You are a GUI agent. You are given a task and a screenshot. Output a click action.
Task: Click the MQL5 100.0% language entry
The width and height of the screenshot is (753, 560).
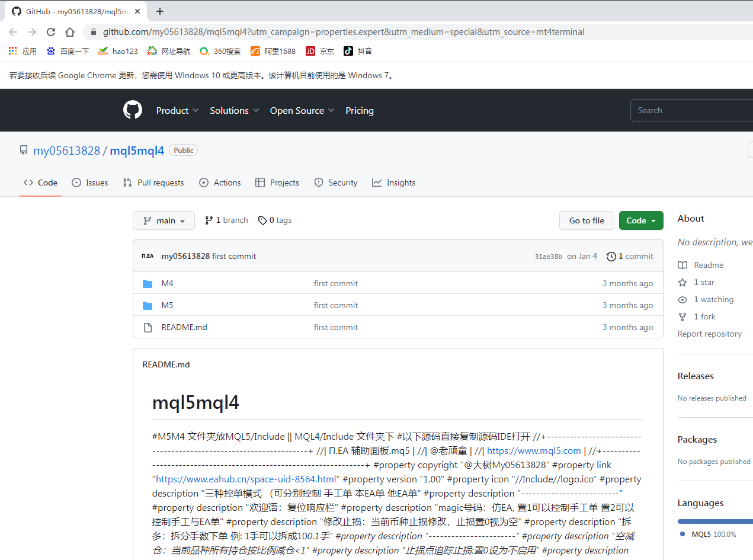708,534
